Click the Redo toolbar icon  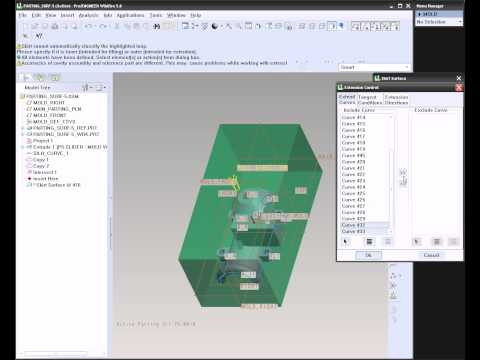tap(103, 26)
